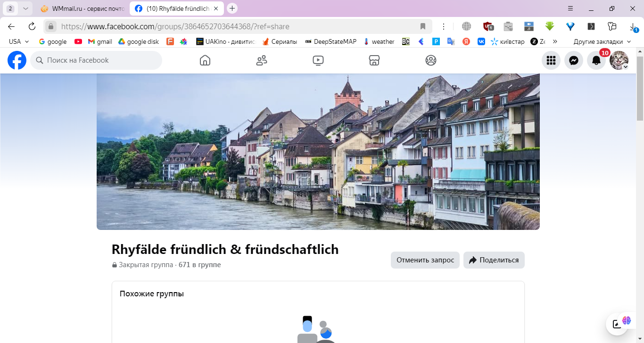Viewport: 644px width, 343px height.
Task: Click the 'Похожие группы' heading
Action: 152,294
